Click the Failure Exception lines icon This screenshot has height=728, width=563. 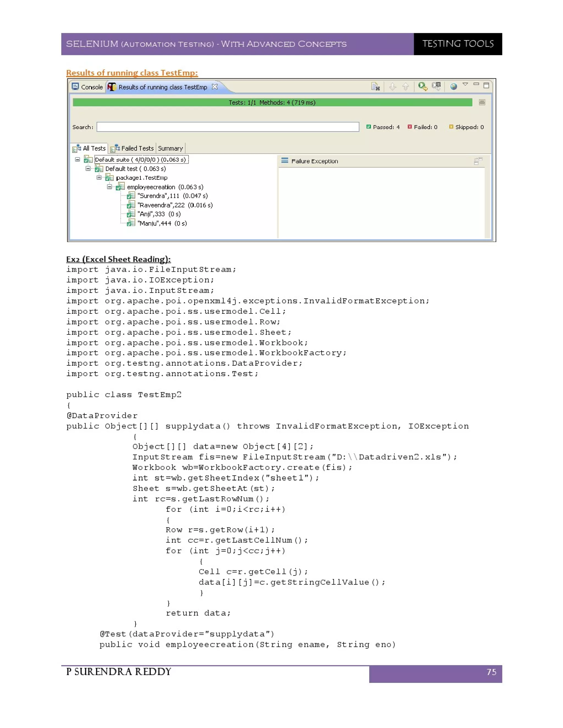(x=285, y=161)
